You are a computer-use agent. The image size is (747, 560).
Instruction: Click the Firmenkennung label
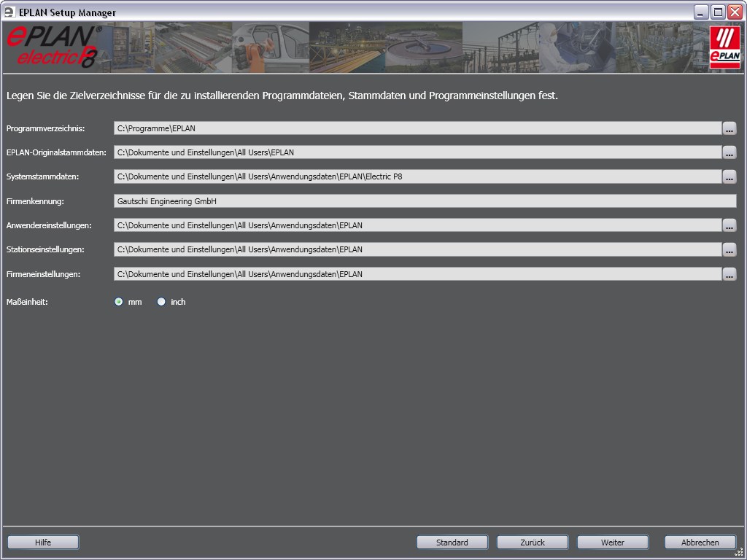35,201
